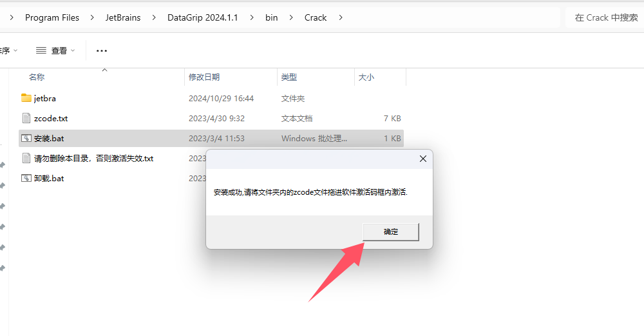Click the 安装.bat file name
This screenshot has height=336, width=644.
pyautogui.click(x=49, y=139)
